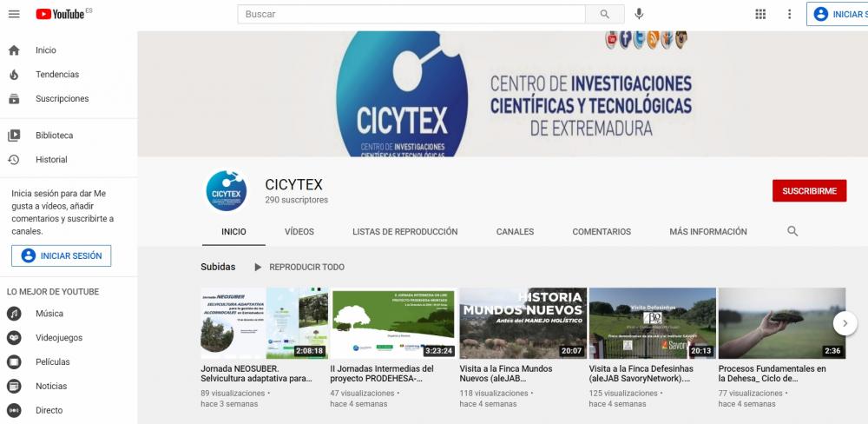Search within the channel using magnifier
Screen dimensions: 868x424
(792, 232)
